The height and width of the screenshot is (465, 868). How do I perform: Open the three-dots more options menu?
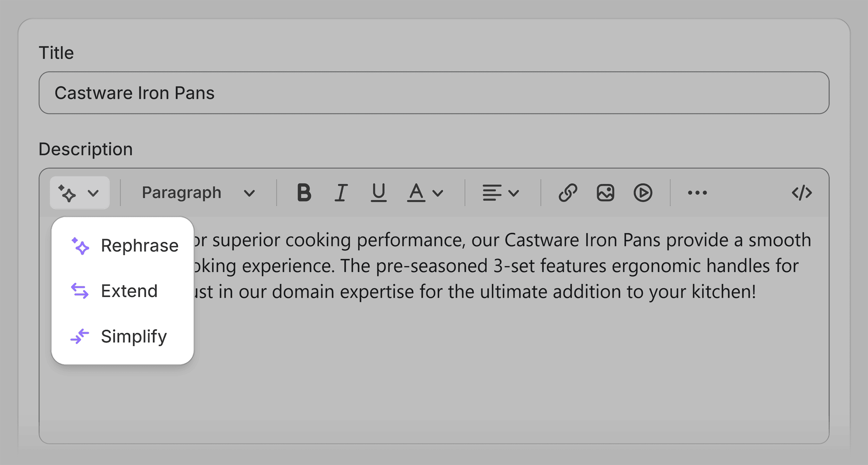click(x=697, y=193)
